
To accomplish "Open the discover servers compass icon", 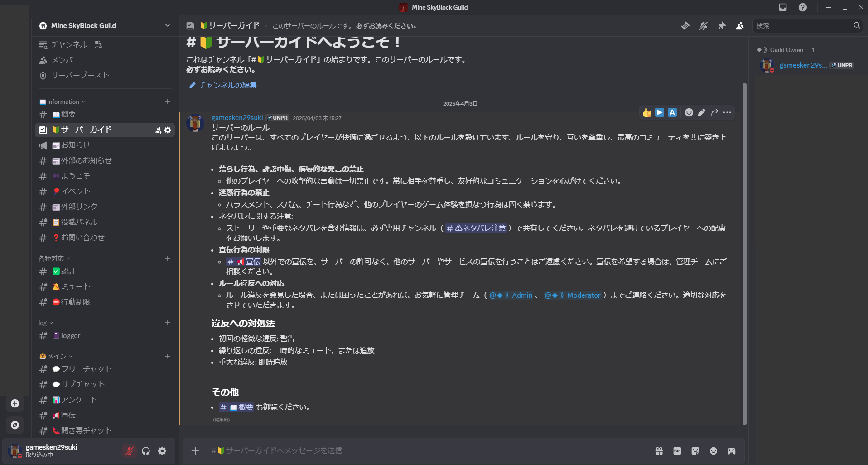I will pos(15,425).
